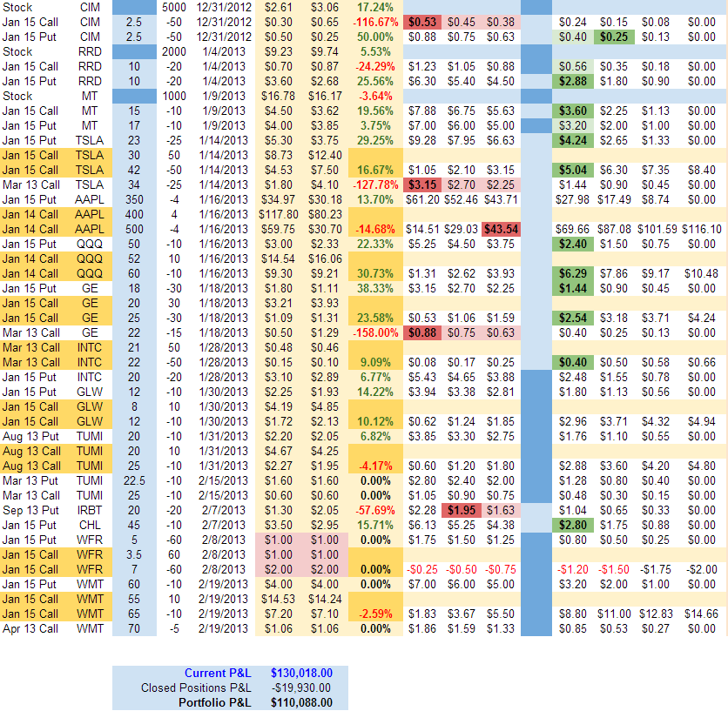
Task: Select the Sep 13 Put label cell
Action: 30,510
